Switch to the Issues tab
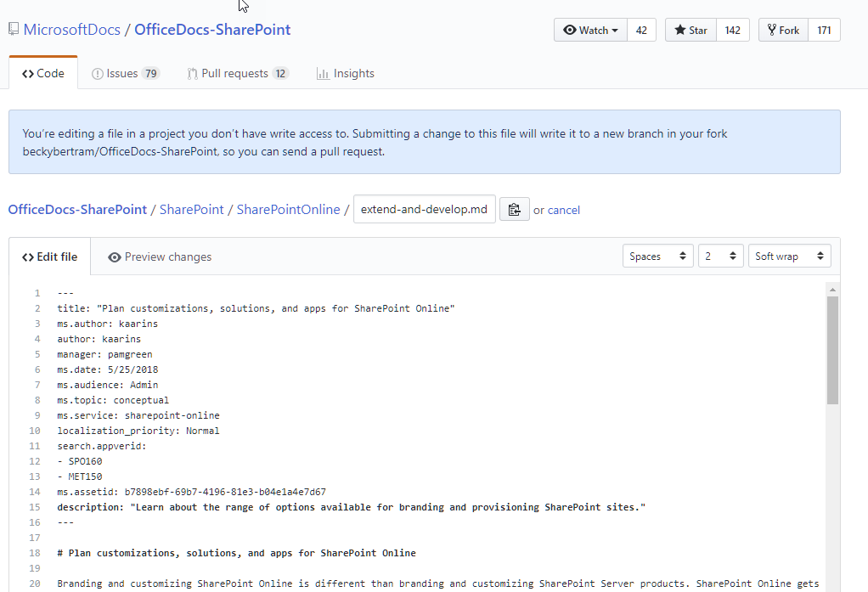868x592 pixels. pyautogui.click(x=125, y=74)
